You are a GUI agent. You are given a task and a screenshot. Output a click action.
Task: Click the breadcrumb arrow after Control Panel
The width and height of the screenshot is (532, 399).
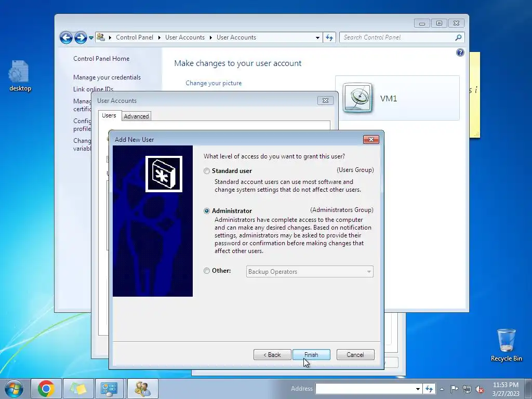159,37
